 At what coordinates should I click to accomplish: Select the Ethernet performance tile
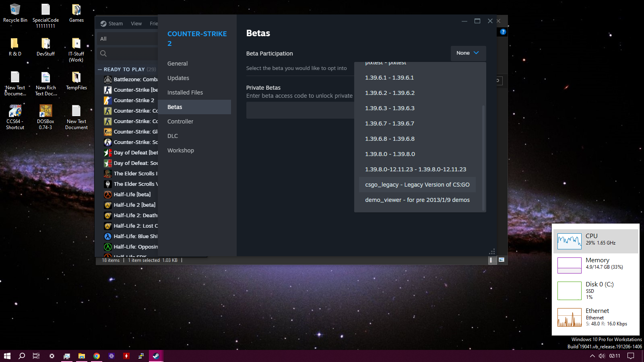[x=596, y=317]
